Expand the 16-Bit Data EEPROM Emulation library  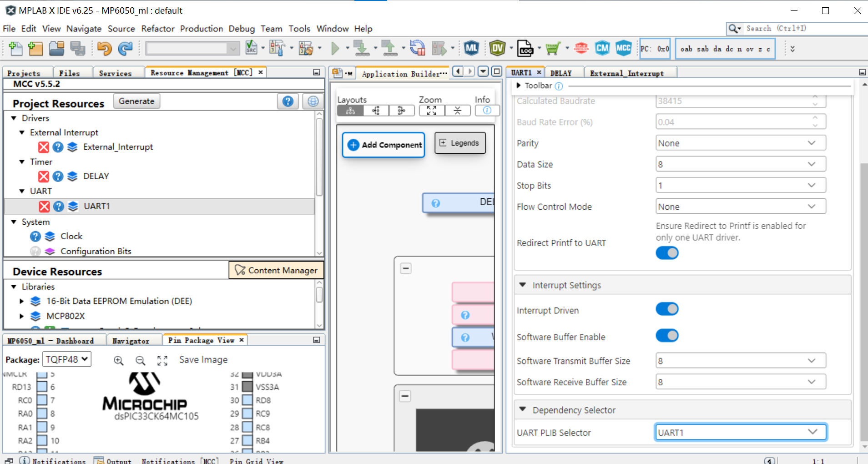(21, 301)
